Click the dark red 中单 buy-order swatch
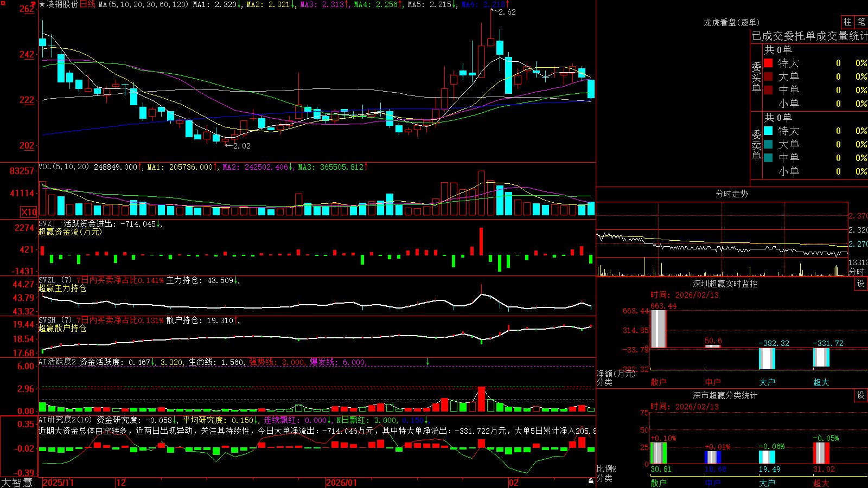This screenshot has width=868, height=488. pos(768,89)
